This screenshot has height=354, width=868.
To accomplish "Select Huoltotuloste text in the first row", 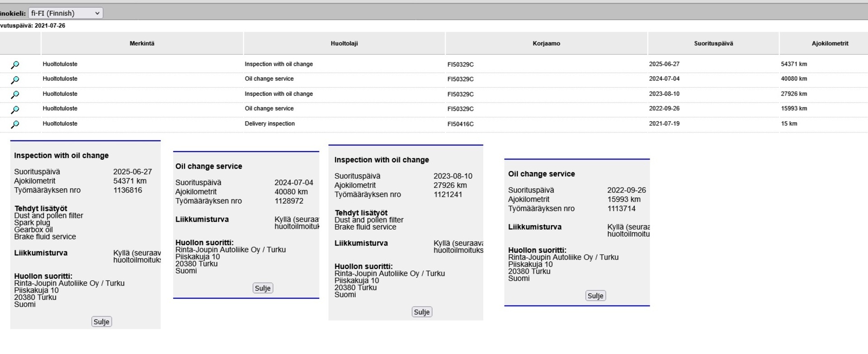I will tap(60, 64).
